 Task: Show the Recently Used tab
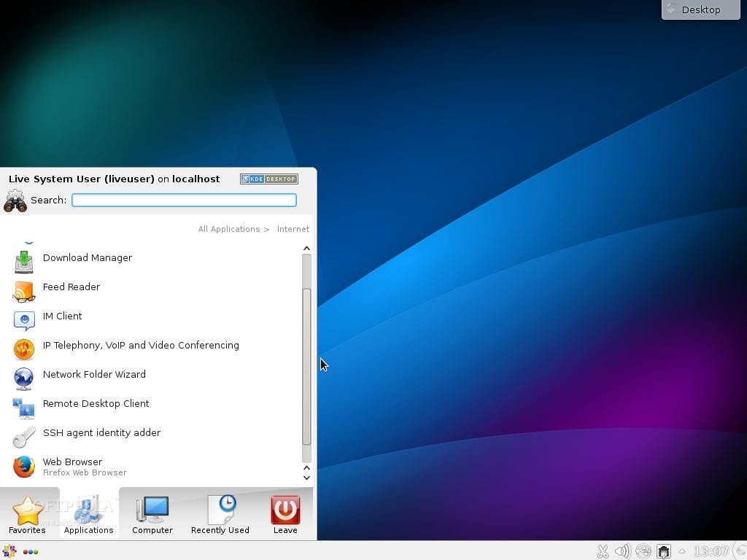pos(220,514)
